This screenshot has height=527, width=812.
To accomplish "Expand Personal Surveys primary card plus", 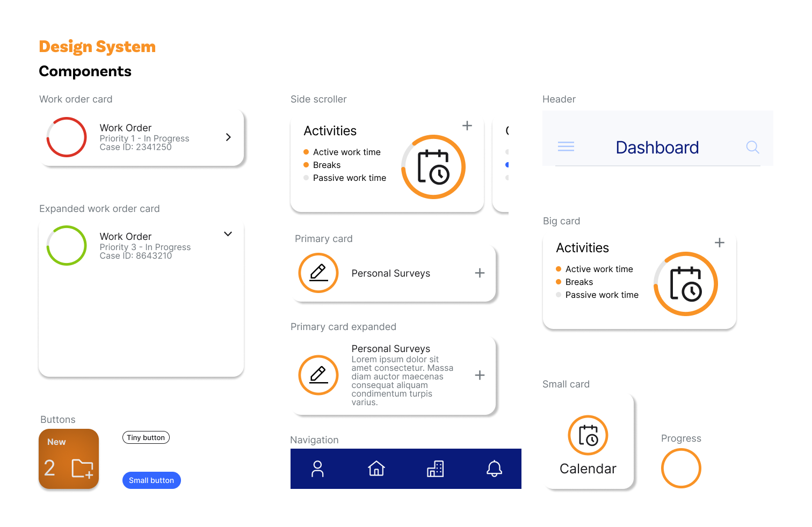I will coord(480,273).
